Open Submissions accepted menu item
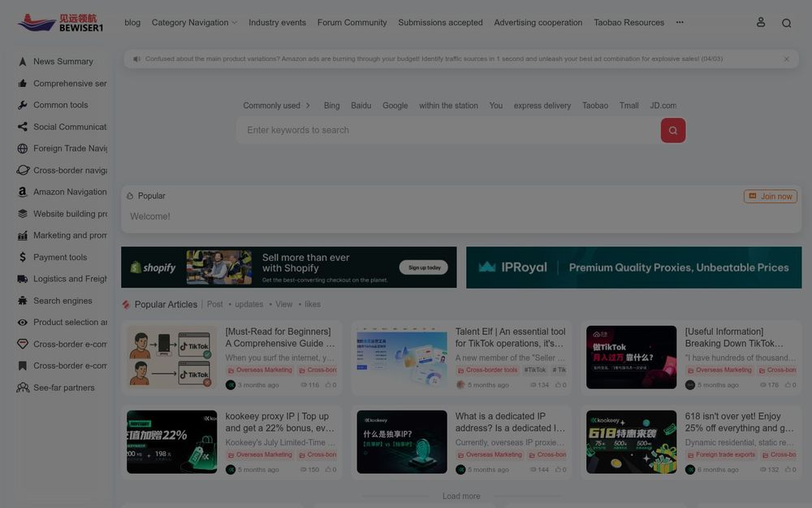The image size is (812, 508). [x=440, y=23]
